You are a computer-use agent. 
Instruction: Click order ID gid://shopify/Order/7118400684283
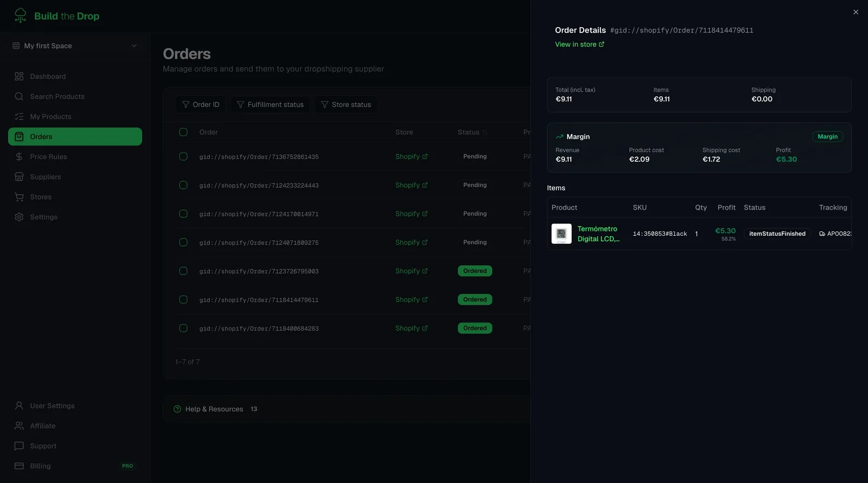point(259,329)
